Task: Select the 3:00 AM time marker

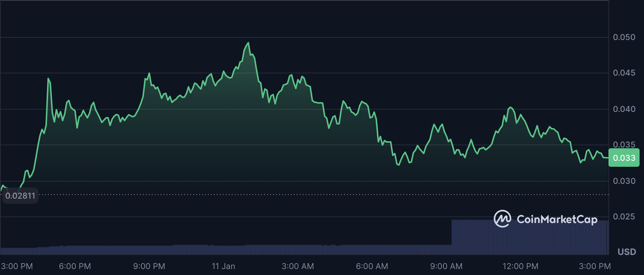Action: pos(298,266)
